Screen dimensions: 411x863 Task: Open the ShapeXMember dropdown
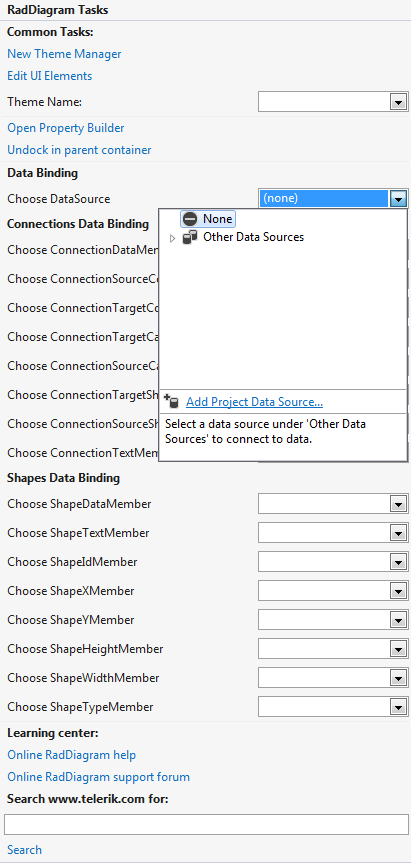pyautogui.click(x=398, y=591)
